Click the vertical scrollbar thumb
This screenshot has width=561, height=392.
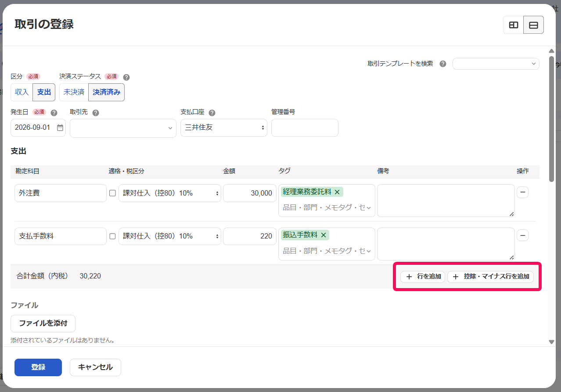click(x=551, y=118)
